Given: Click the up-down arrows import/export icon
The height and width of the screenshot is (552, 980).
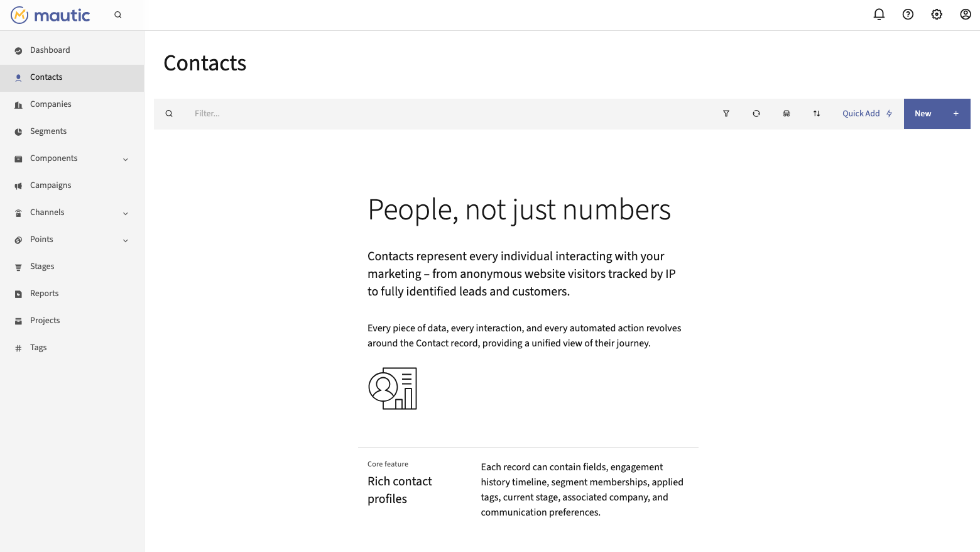Looking at the screenshot, I should [x=817, y=114].
